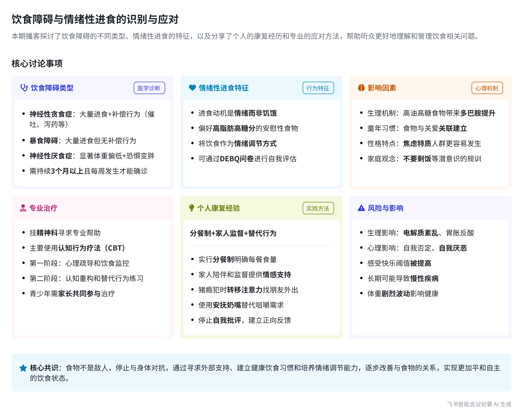Viewport: 531px width, 420px height.
Task: Click the brain icon beside 影响因素
Action: 361,88
